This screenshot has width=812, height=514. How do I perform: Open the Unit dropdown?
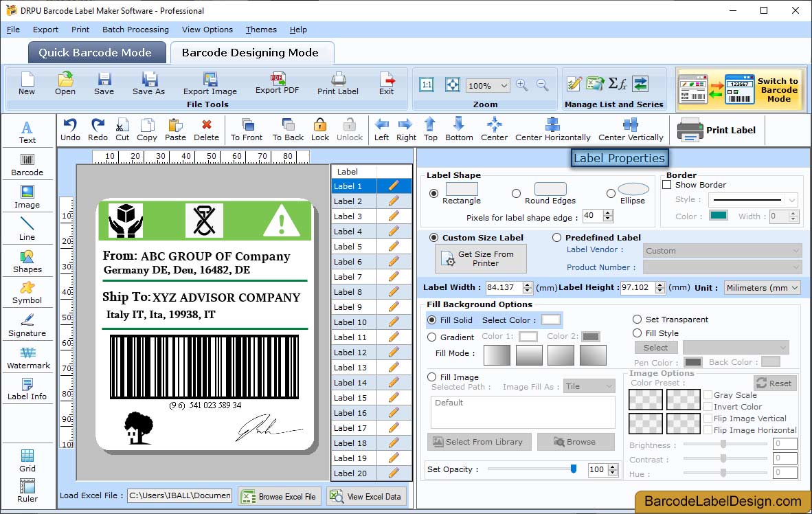(762, 287)
